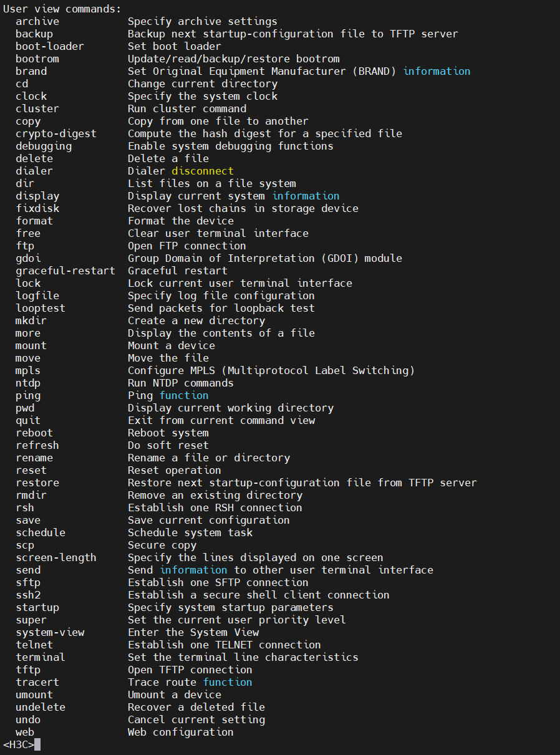Click the "telnet" command name

point(34,645)
